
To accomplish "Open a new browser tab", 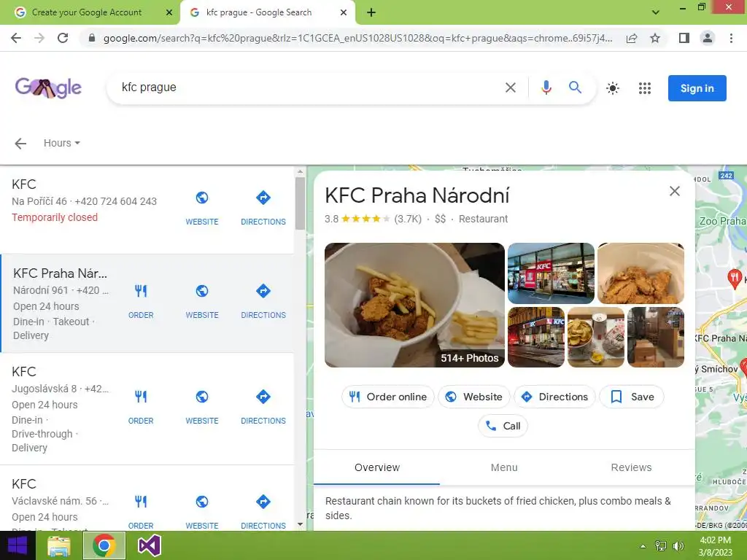I will [371, 12].
